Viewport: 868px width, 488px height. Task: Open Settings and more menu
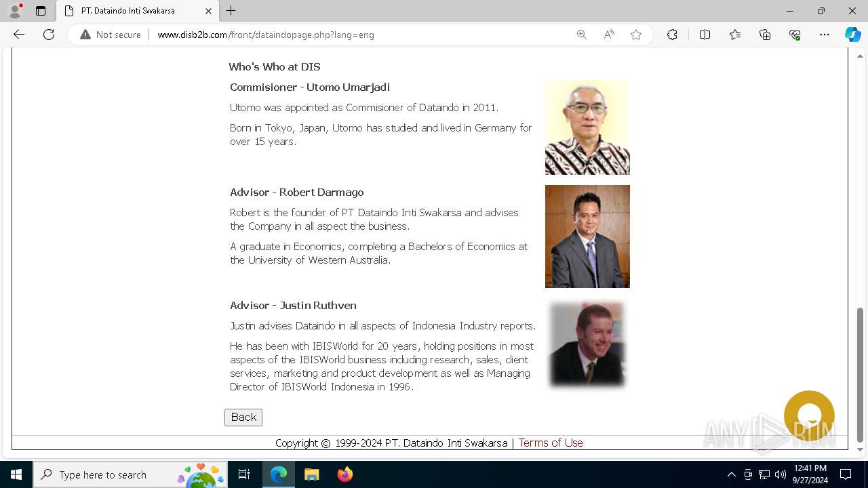pyautogui.click(x=825, y=35)
